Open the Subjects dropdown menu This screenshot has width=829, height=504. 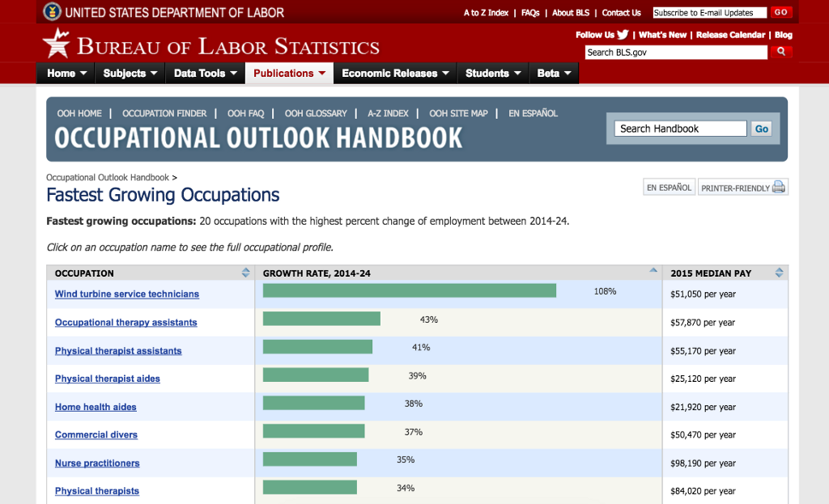pyautogui.click(x=130, y=74)
